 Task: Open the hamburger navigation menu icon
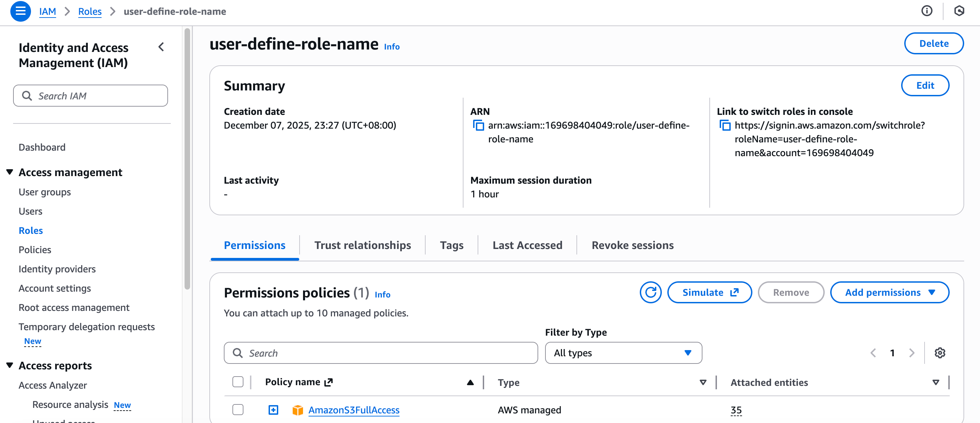(20, 11)
